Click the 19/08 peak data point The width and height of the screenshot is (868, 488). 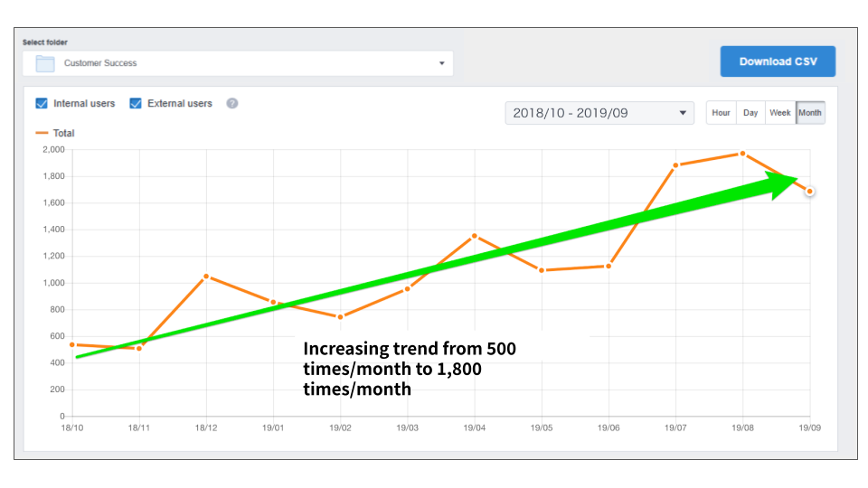tap(742, 154)
